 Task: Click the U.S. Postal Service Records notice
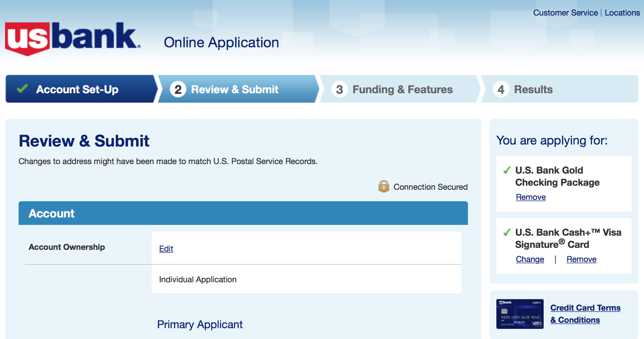[168, 161]
